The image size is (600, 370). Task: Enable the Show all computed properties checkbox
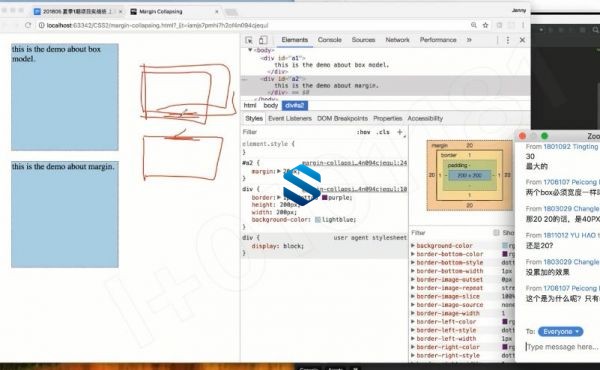[x=496, y=233]
